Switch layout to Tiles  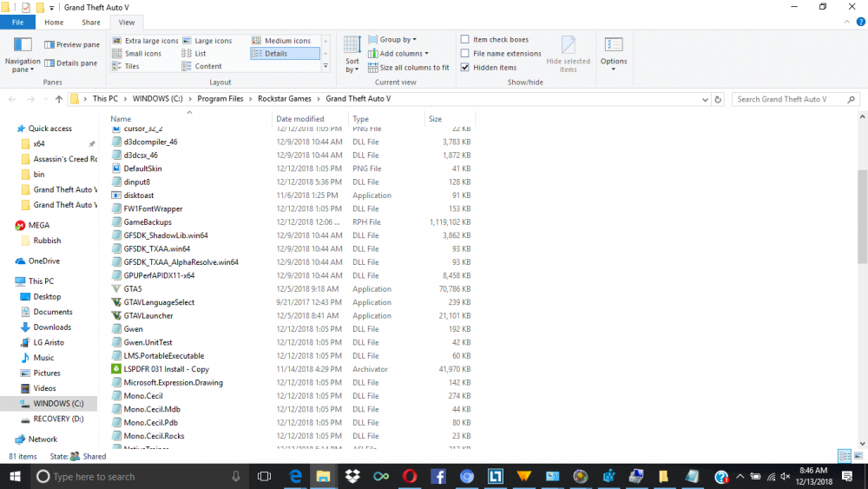[x=126, y=67]
